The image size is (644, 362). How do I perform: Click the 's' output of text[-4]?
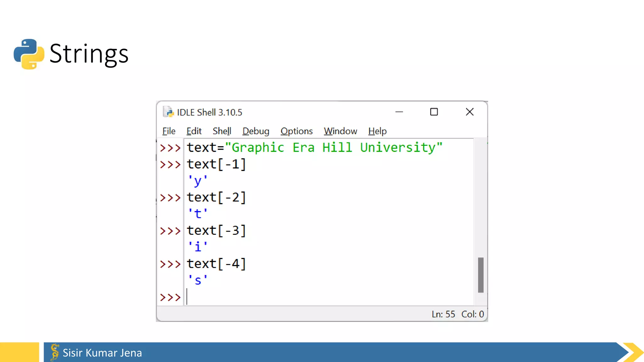pyautogui.click(x=197, y=280)
